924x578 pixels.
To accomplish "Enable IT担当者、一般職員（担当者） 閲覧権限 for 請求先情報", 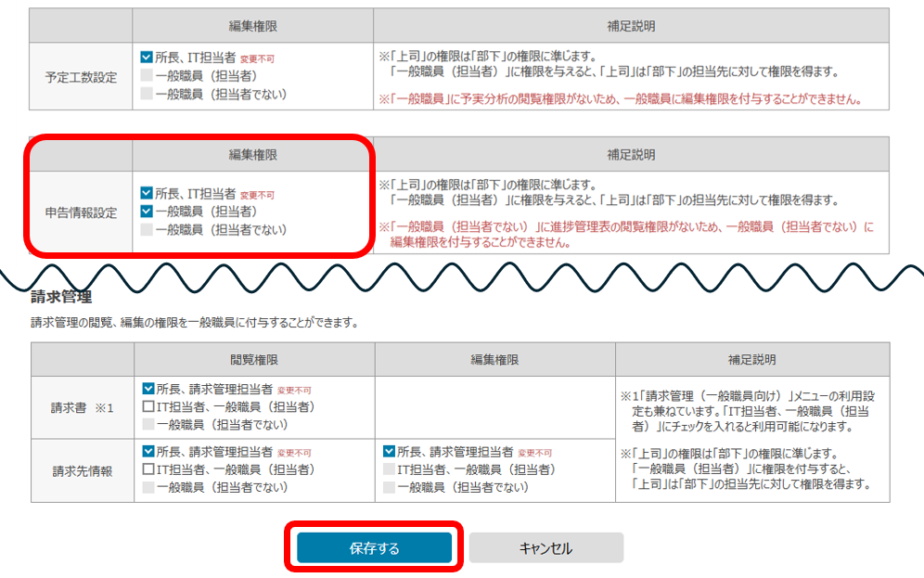I will point(148,469).
